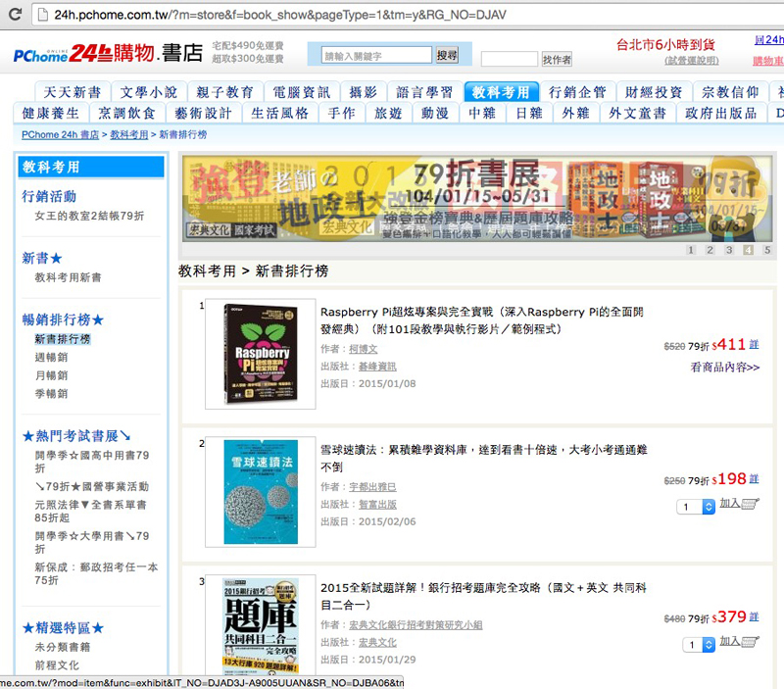The image size is (784, 689).
Task: Open the 動漫 tab
Action: pos(435,113)
